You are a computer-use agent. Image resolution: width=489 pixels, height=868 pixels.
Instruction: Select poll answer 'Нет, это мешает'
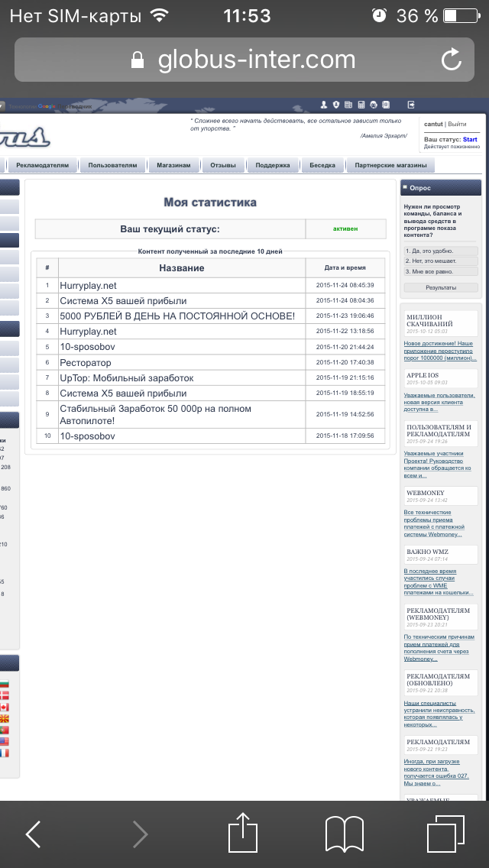tap(440, 261)
